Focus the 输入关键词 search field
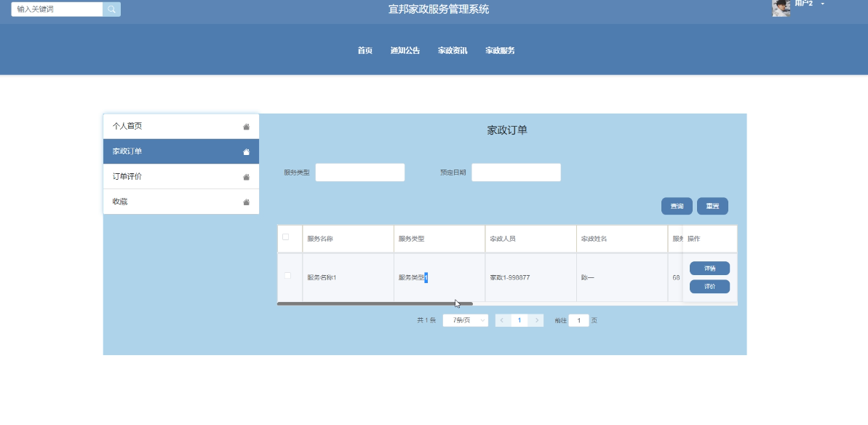Screen dimensions: 868x425 coord(57,9)
